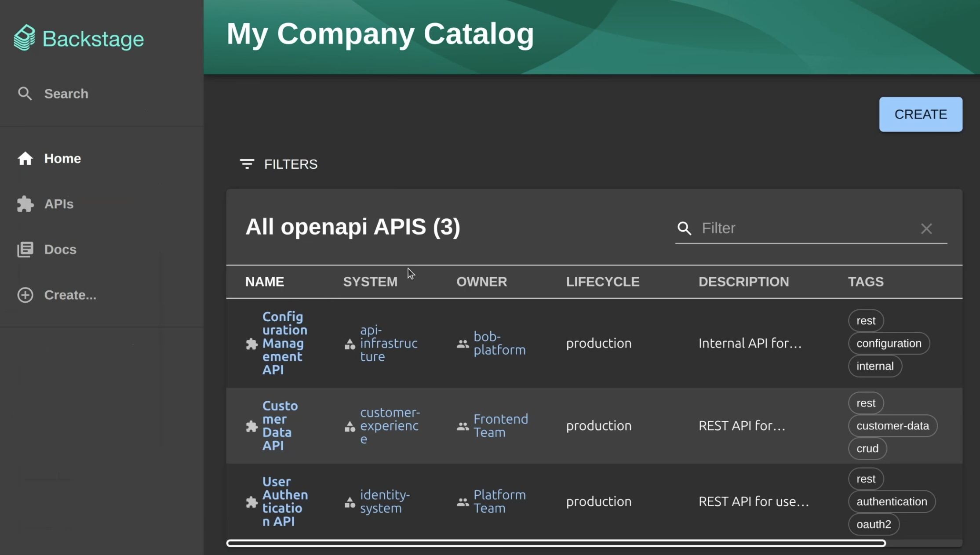The image size is (980, 555).
Task: Click the oauth2 tag chip
Action: (x=874, y=524)
